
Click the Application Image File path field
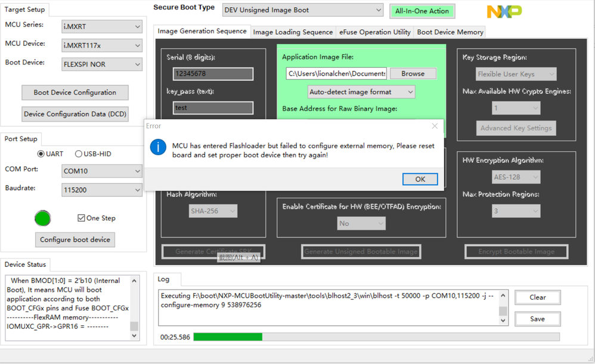(x=337, y=73)
